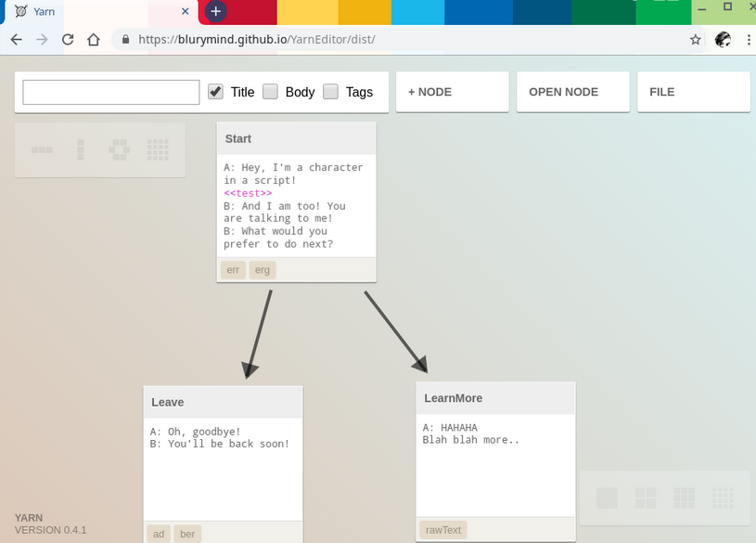Screen dimensions: 756x543
Task: Enable the Body search checkbox
Action: [270, 92]
